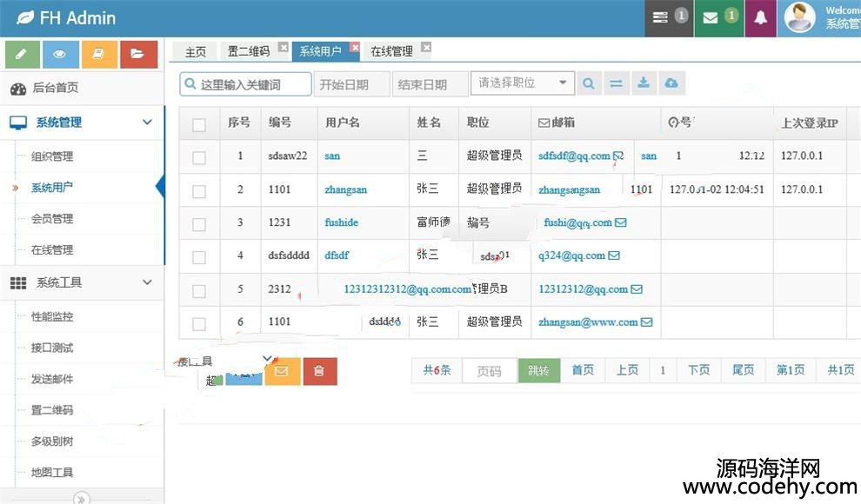861x504 pixels.
Task: Click the search magnifier button
Action: (589, 83)
